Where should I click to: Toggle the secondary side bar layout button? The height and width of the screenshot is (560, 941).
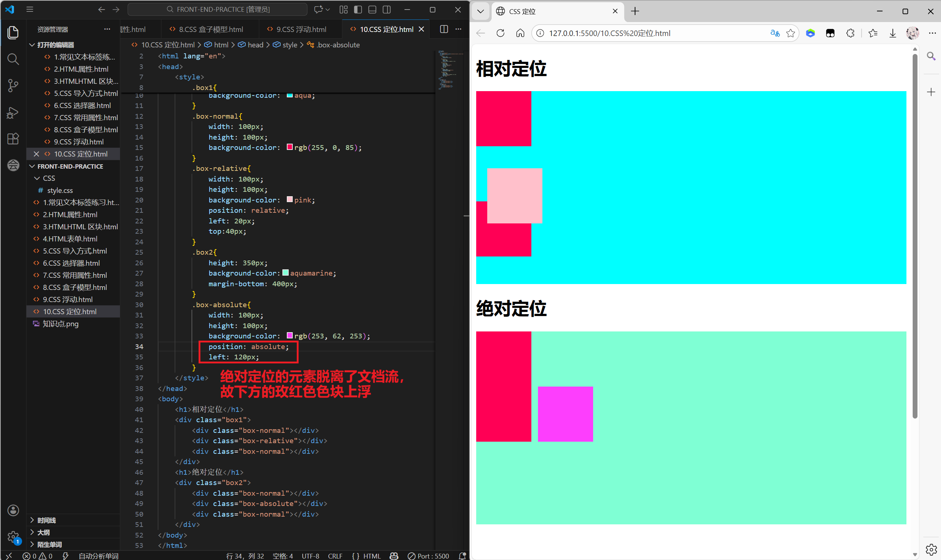click(x=387, y=10)
